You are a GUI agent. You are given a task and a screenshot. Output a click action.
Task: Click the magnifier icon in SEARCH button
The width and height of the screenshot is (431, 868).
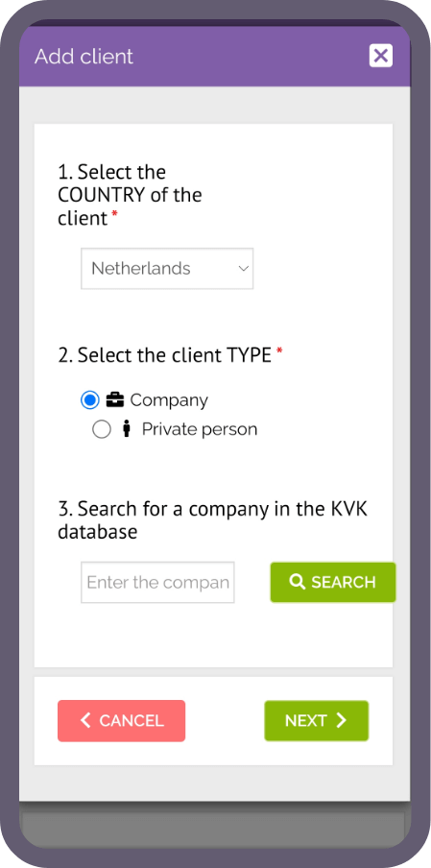point(298,582)
